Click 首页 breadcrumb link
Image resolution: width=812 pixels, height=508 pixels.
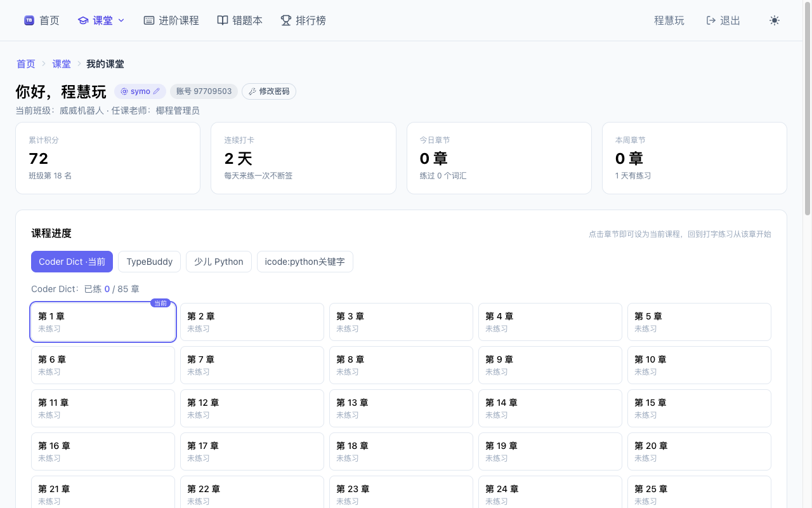[x=26, y=64]
